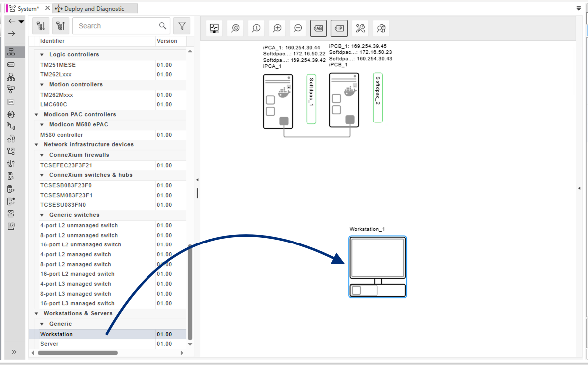Click the expand all tree icon
The width and height of the screenshot is (588, 365).
[x=40, y=26]
